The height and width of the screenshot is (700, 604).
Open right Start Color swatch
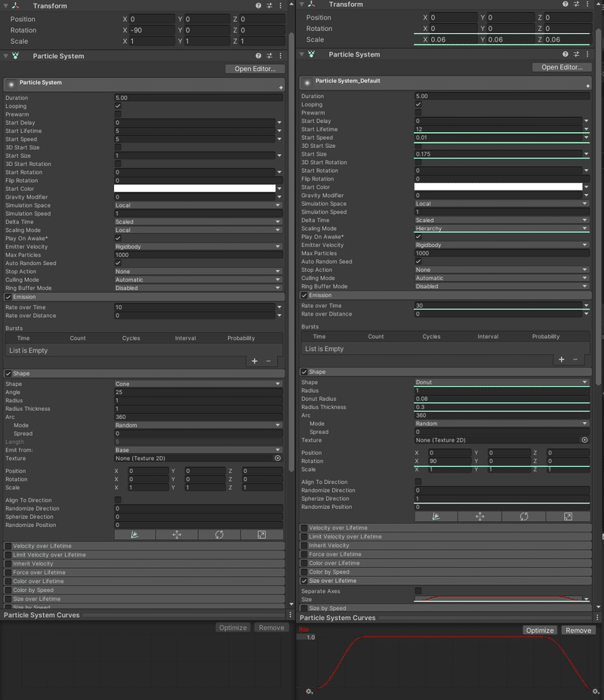tap(498, 187)
